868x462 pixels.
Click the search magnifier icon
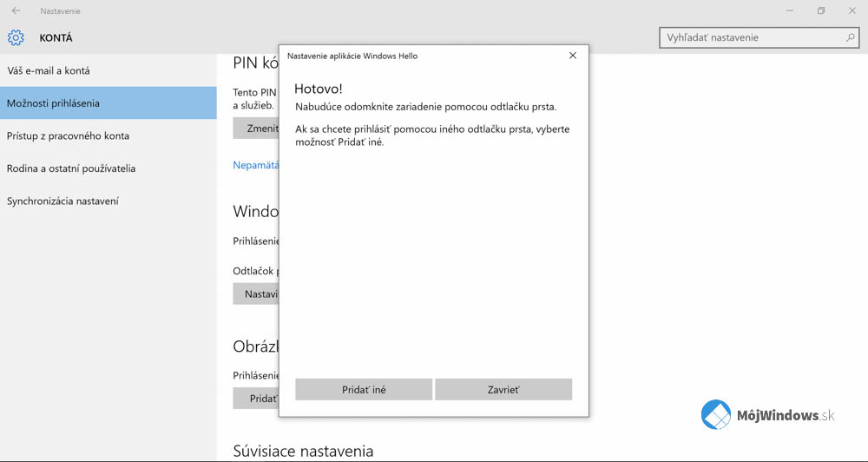coord(850,37)
